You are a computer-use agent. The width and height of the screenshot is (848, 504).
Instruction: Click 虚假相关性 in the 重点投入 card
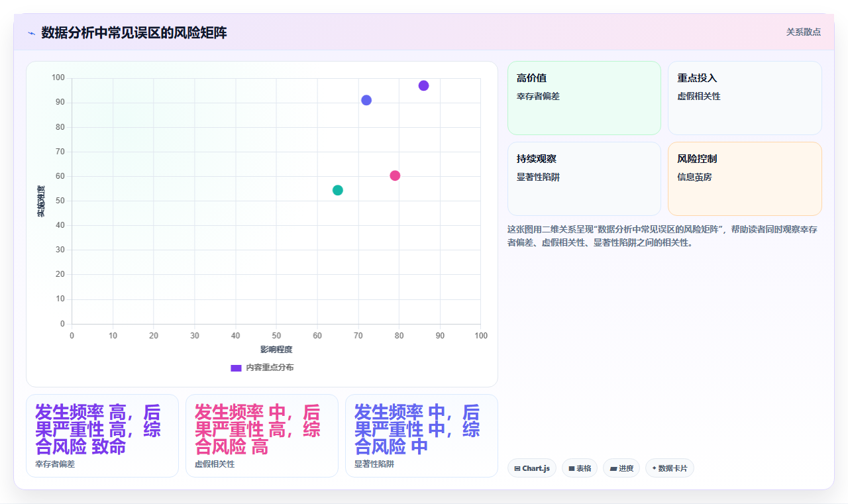coord(699,96)
